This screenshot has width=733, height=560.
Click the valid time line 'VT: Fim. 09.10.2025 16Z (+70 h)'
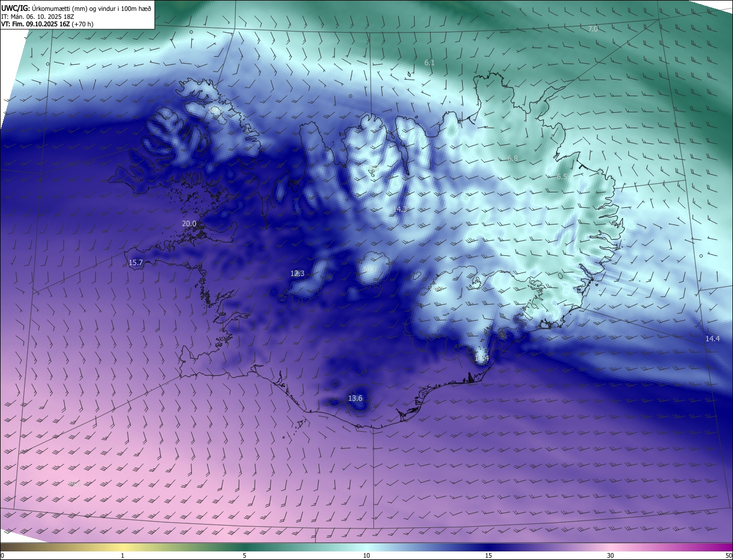(x=48, y=24)
